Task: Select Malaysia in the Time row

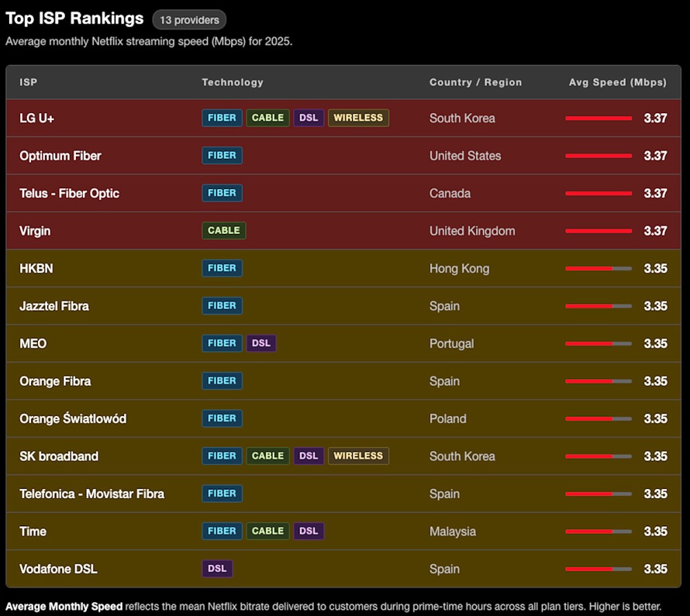Action: coord(453,531)
